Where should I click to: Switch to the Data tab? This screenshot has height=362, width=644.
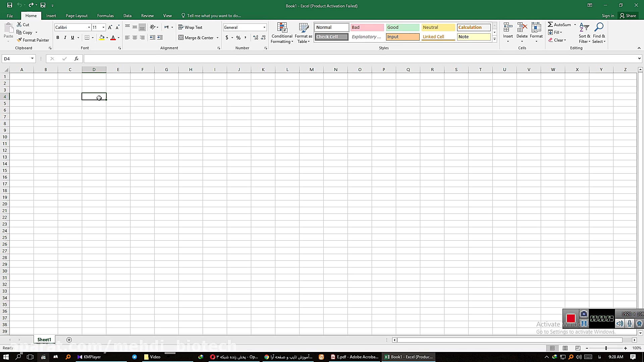127,16
